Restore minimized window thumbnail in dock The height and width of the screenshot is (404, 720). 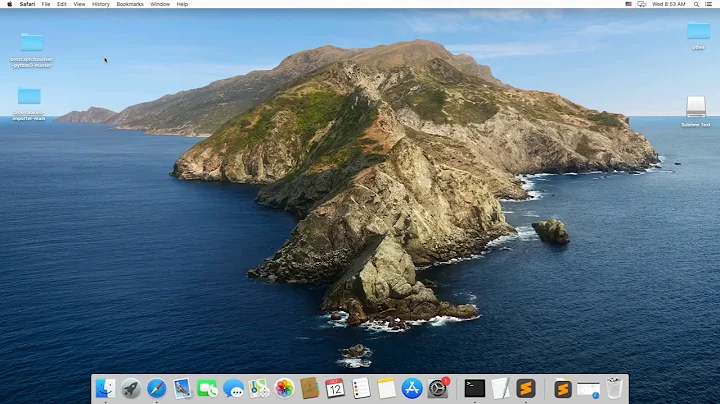click(589, 389)
